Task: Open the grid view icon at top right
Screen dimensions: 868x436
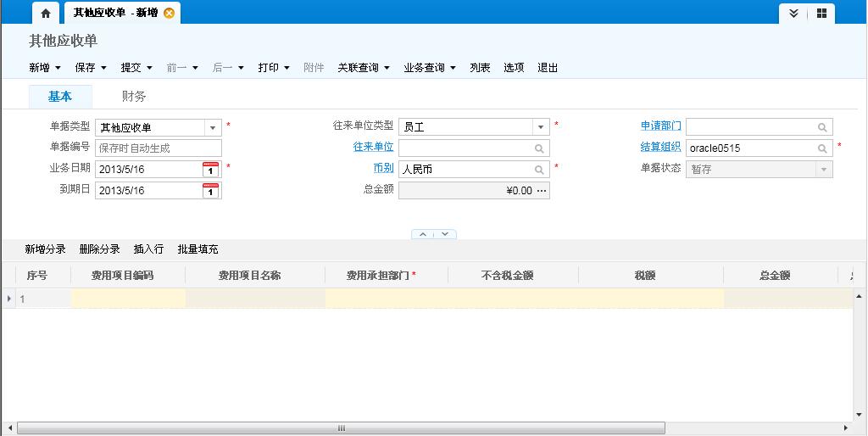Action: [x=822, y=14]
